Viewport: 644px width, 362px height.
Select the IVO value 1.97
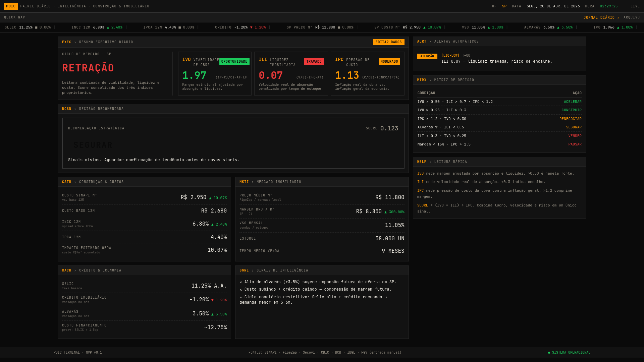tap(194, 75)
